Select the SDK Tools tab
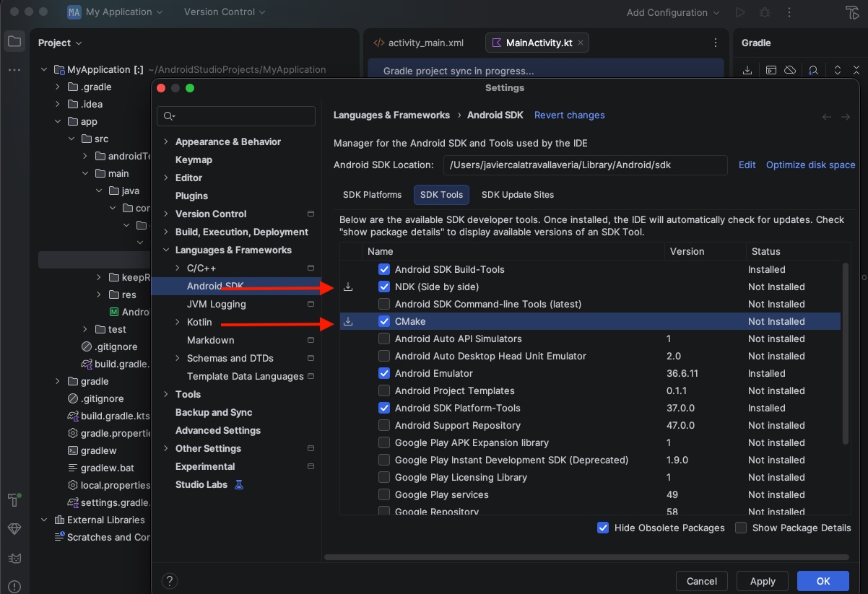 [x=441, y=194]
